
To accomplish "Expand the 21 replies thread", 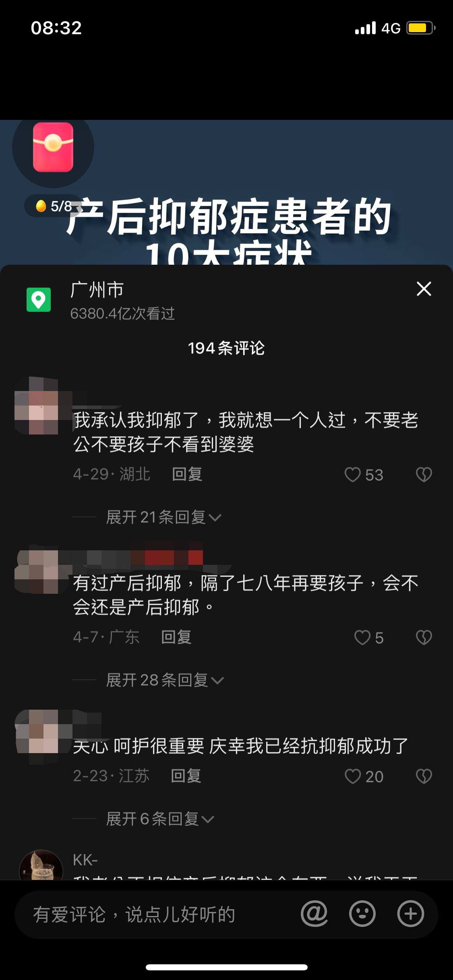I will pyautogui.click(x=163, y=517).
